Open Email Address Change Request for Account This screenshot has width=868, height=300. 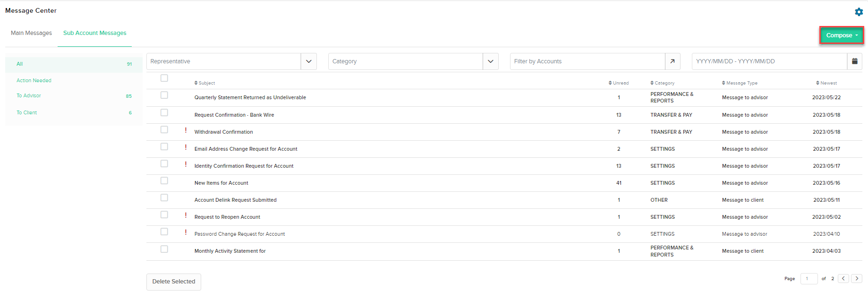pyautogui.click(x=246, y=149)
